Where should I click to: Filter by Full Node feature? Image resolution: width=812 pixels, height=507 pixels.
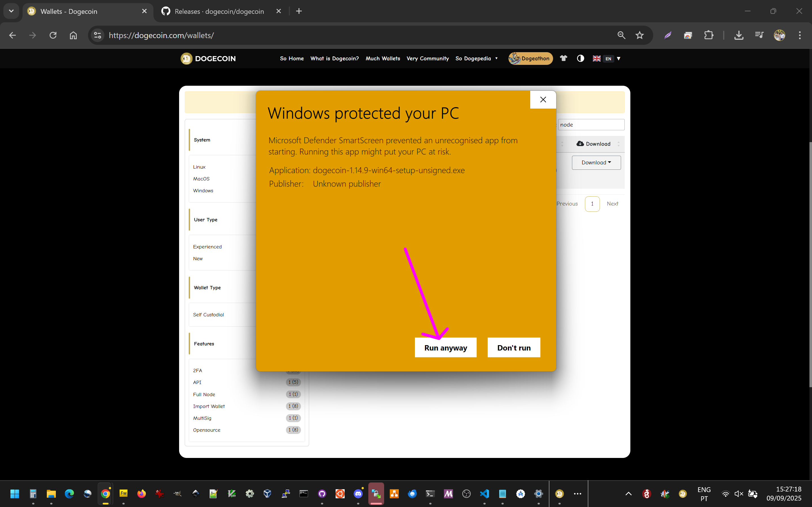tap(204, 394)
